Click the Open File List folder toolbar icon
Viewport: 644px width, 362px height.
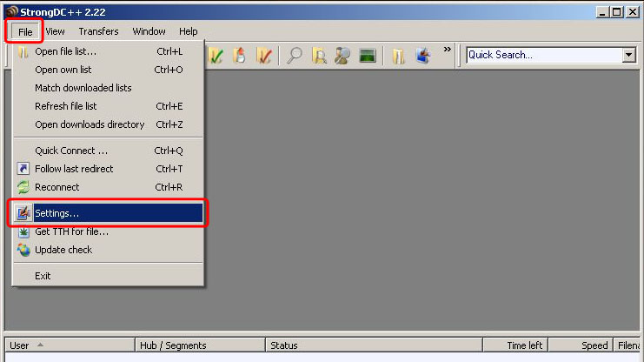click(x=398, y=56)
